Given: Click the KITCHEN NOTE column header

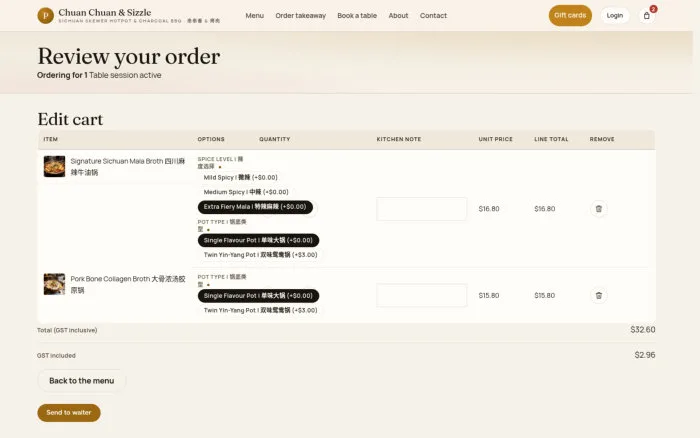Looking at the screenshot, I should coord(399,139).
